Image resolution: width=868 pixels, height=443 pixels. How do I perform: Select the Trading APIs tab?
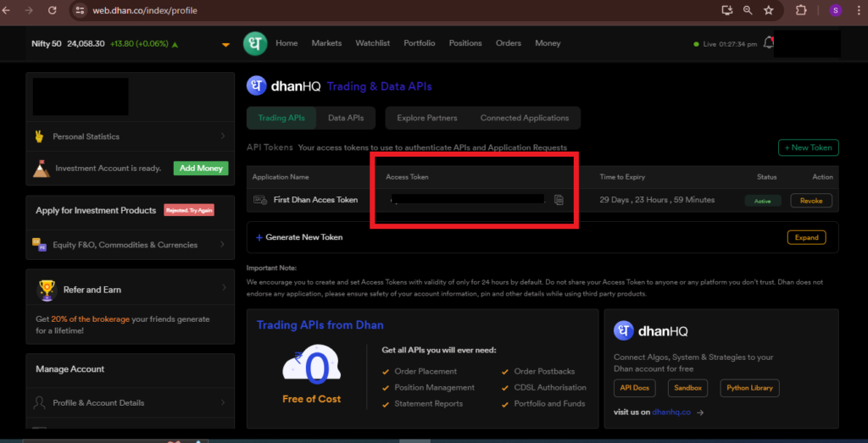(x=281, y=118)
